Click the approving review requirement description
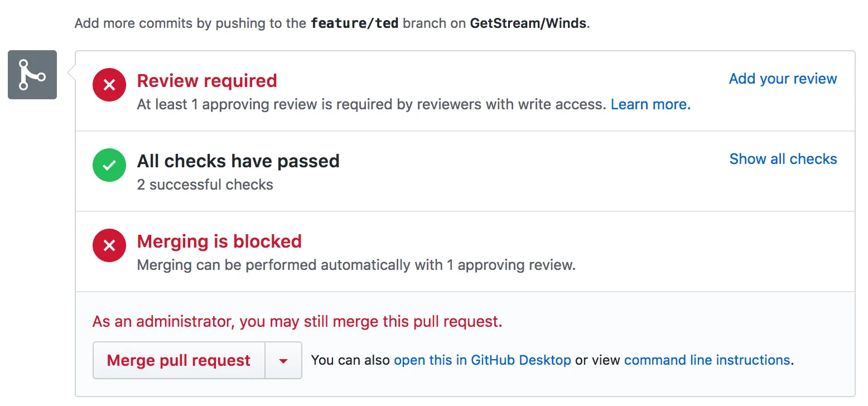Image resolution: width=868 pixels, height=406 pixels. (371, 104)
